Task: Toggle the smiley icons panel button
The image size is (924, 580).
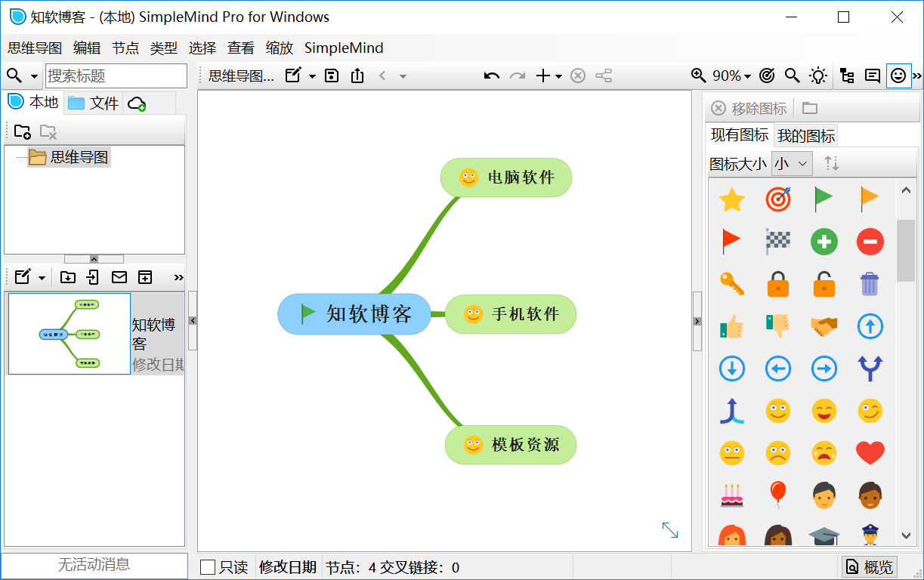Action: [898, 76]
